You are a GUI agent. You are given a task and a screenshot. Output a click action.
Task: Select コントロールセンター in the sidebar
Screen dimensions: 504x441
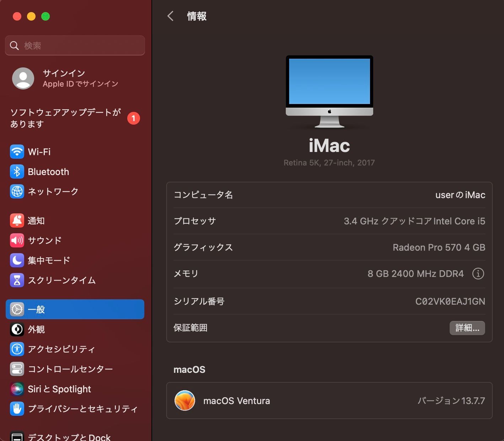click(x=75, y=369)
